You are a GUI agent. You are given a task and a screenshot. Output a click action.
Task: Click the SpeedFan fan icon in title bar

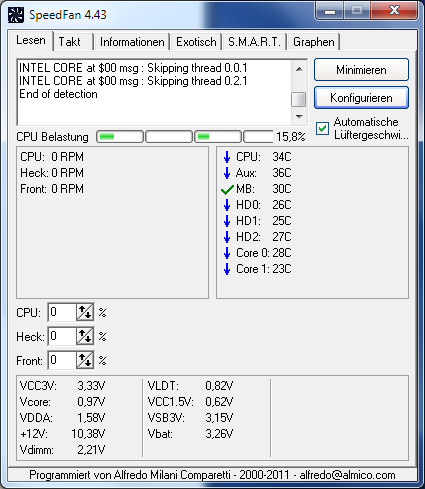[x=16, y=15]
